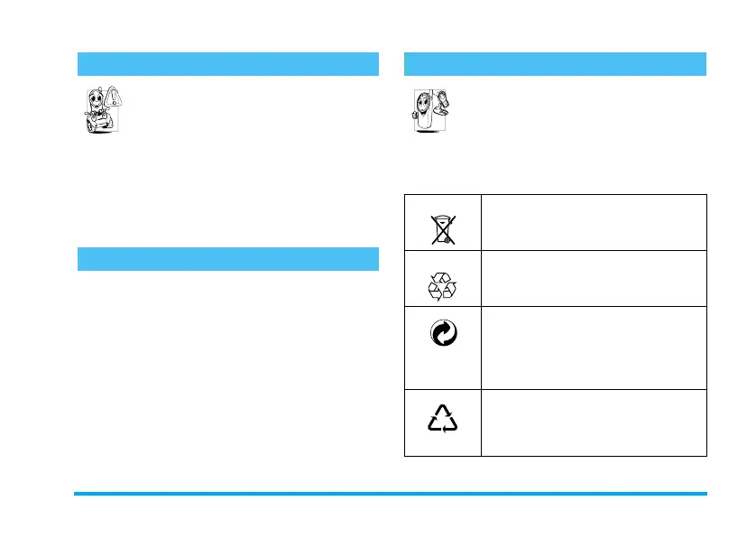756x538 pixels.
Task: Click the cartoon phone with warning sign
Action: tap(97, 111)
